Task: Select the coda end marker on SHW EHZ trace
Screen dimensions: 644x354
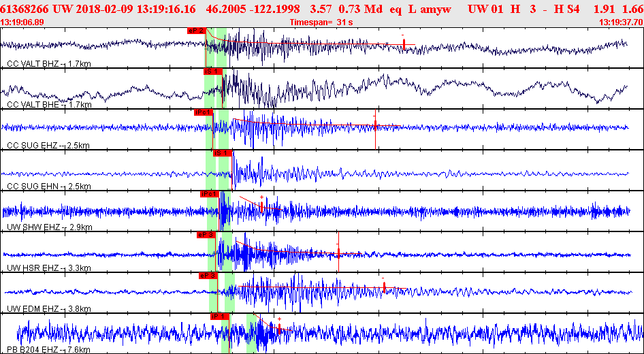Action: click(x=261, y=206)
